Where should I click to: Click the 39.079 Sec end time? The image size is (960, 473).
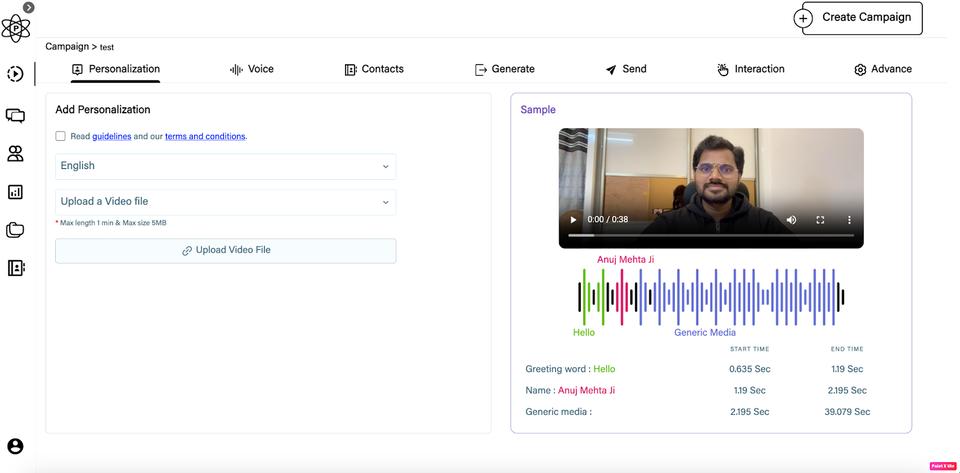847,412
